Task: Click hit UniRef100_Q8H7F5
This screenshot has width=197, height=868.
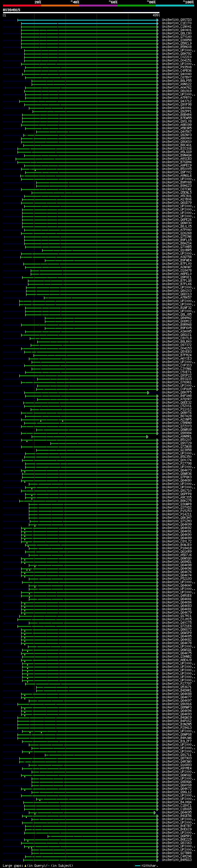Action: click(x=176, y=393)
